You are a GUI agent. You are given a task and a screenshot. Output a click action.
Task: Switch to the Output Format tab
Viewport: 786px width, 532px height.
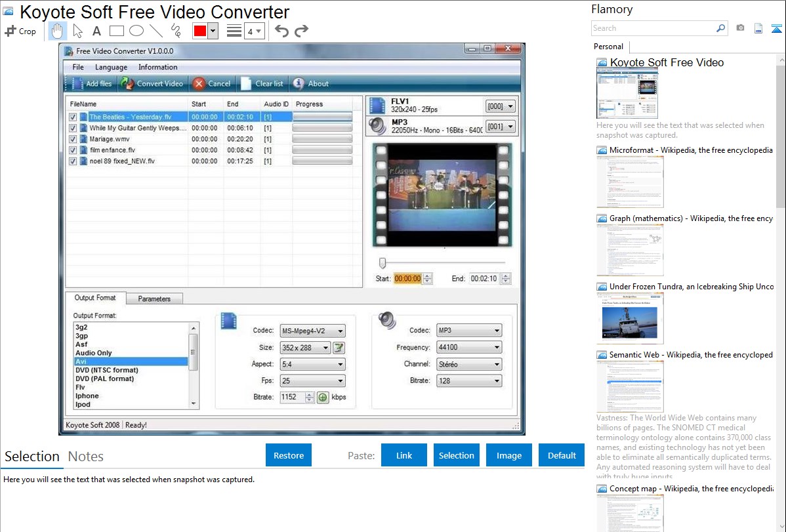[95, 298]
